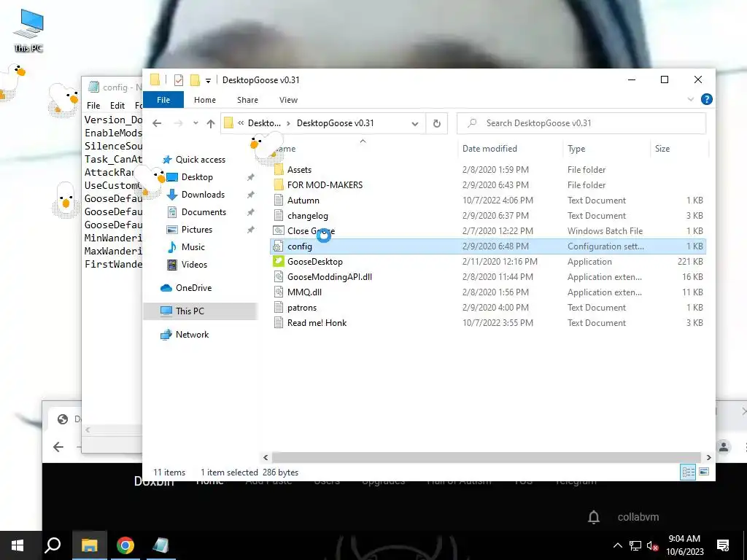Click muted volume tray icon
This screenshot has width=747, height=560.
click(x=653, y=545)
